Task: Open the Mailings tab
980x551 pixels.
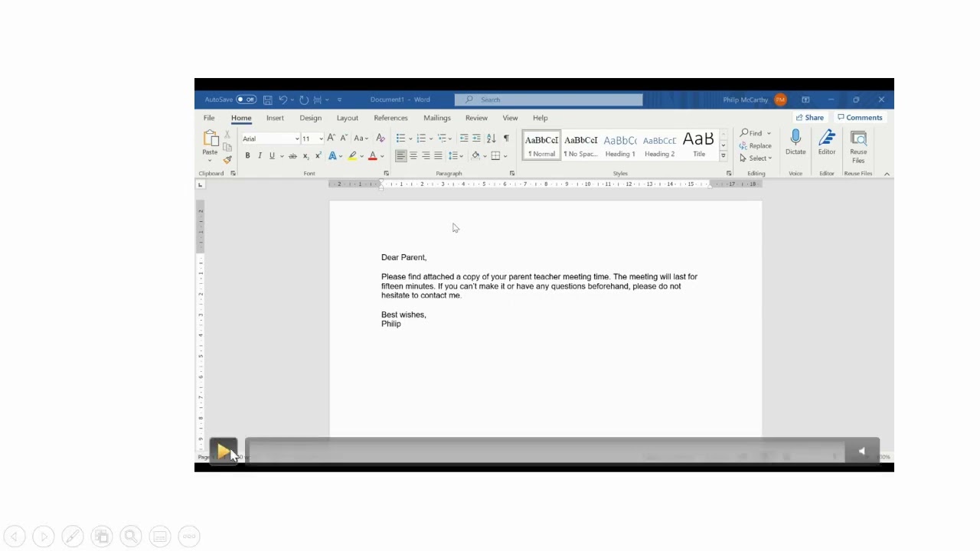Action: pyautogui.click(x=437, y=118)
